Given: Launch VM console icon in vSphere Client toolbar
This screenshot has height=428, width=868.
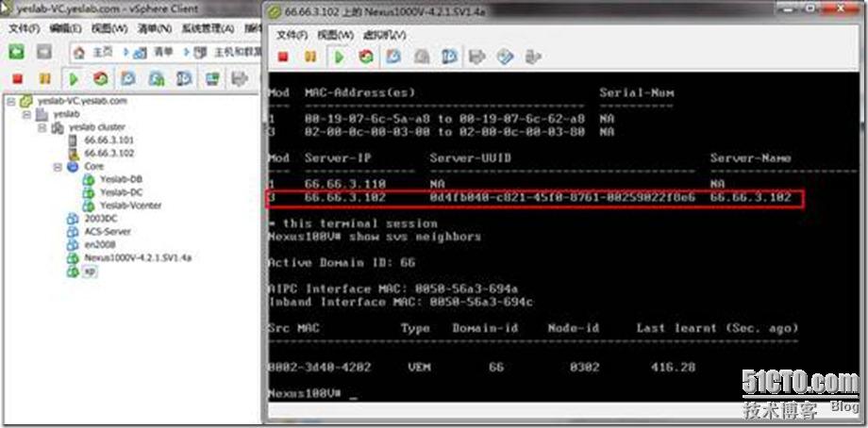Looking at the screenshot, I should pyautogui.click(x=212, y=79).
